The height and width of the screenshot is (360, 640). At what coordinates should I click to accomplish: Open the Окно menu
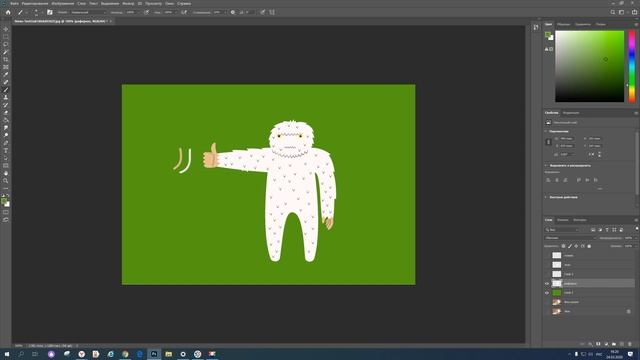pyautogui.click(x=169, y=3)
